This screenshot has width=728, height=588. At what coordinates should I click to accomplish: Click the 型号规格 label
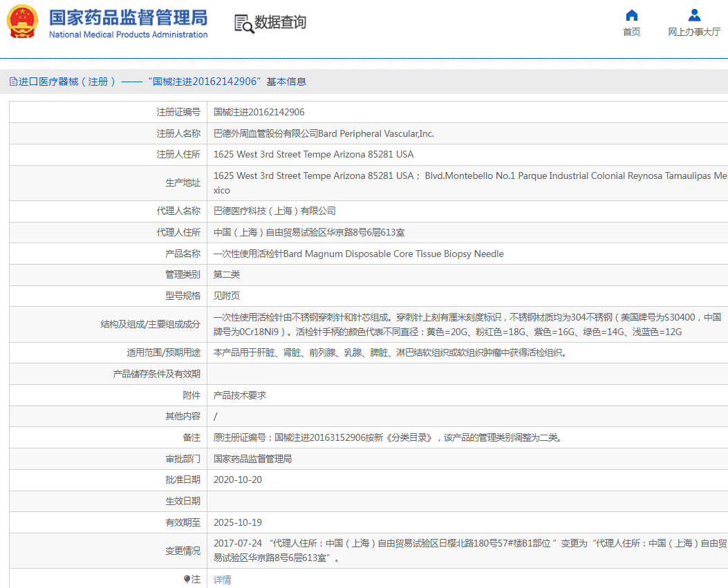tap(183, 296)
